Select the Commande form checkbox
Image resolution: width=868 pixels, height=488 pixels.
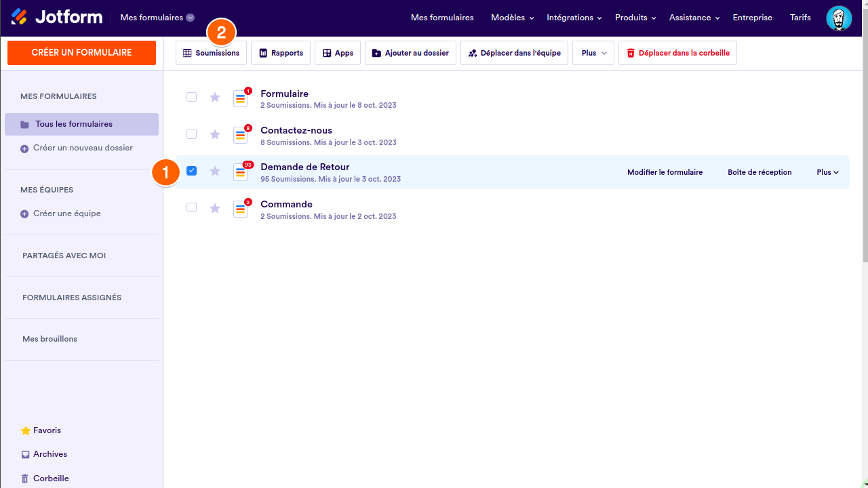[191, 207]
